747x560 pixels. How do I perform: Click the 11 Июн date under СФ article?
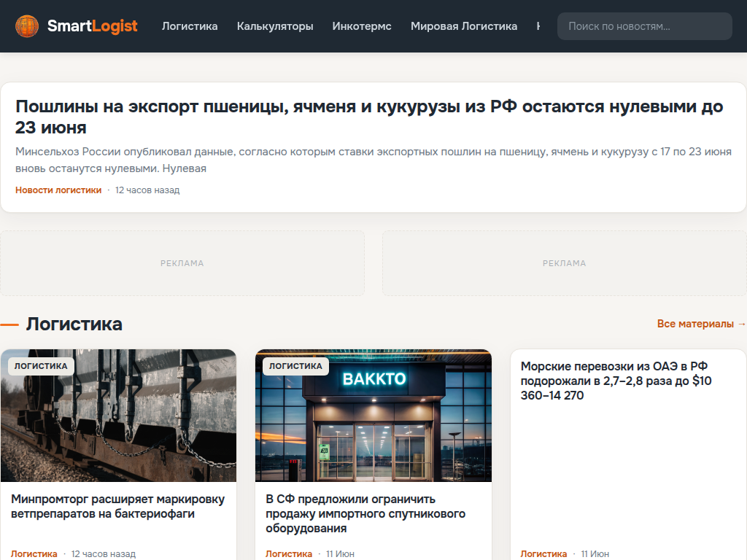click(x=340, y=554)
